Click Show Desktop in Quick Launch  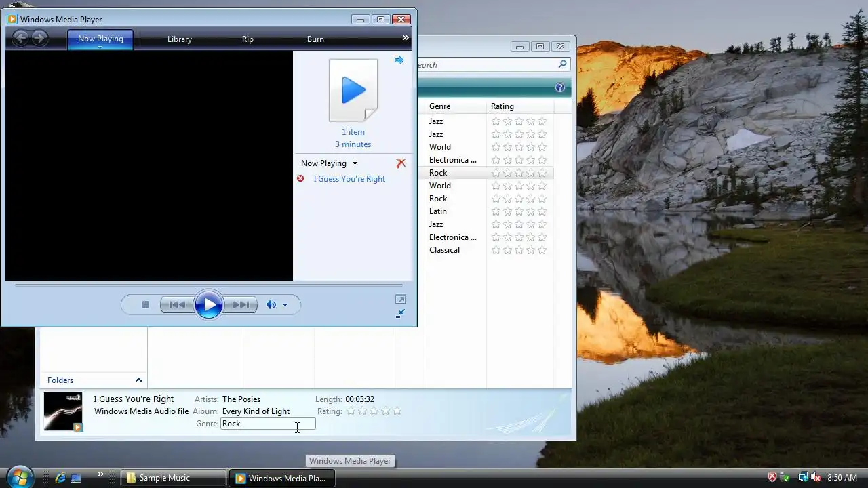click(x=76, y=478)
